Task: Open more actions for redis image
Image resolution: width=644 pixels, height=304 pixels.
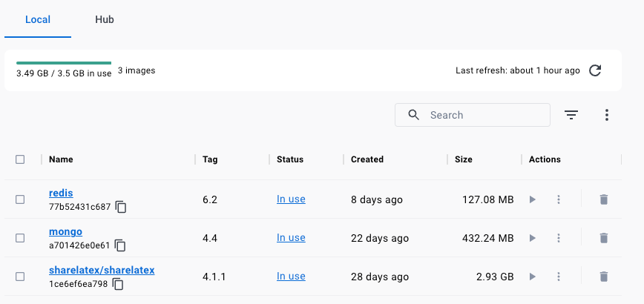Action: coord(559,199)
